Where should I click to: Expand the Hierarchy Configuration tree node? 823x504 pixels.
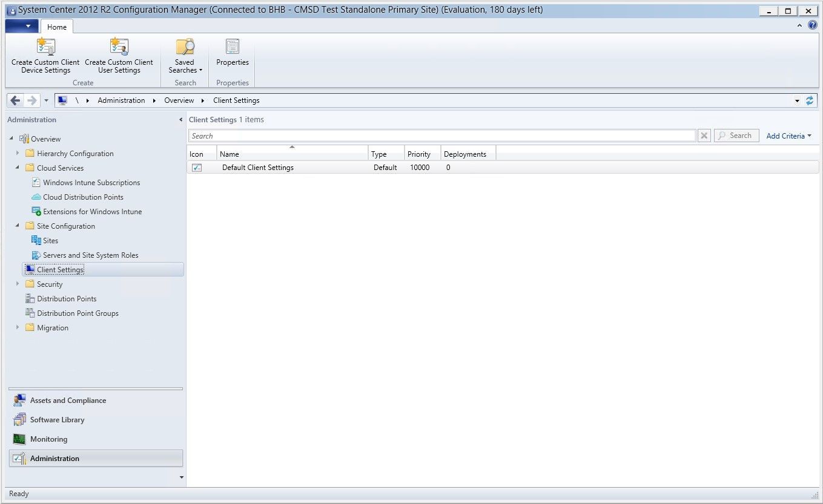pos(17,153)
